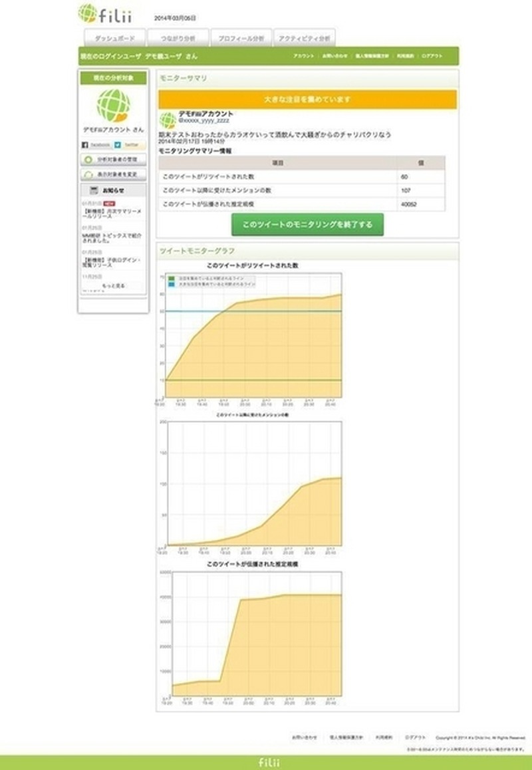Click the お知らせ news icon

pyautogui.click(x=95, y=190)
